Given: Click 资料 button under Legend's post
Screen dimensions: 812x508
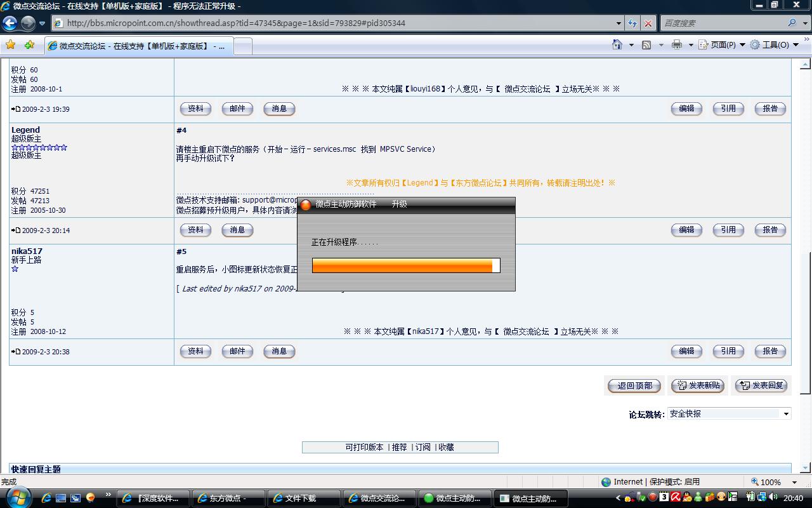Looking at the screenshot, I should pyautogui.click(x=195, y=230).
